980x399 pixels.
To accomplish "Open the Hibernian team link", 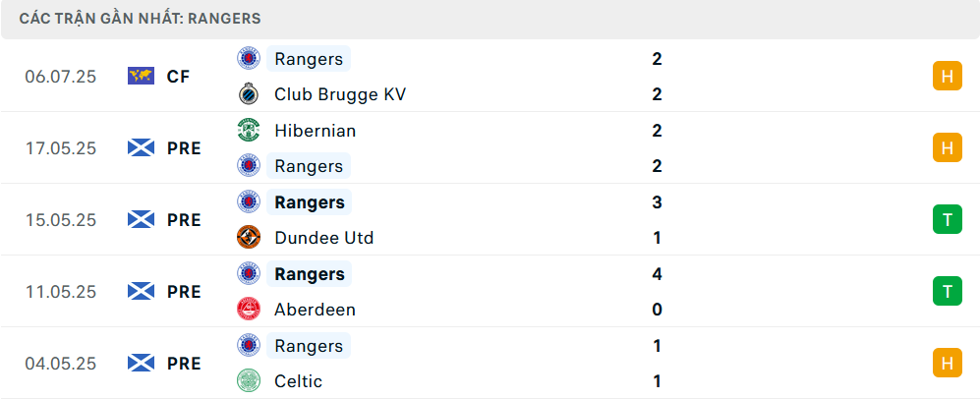I will coord(315,131).
